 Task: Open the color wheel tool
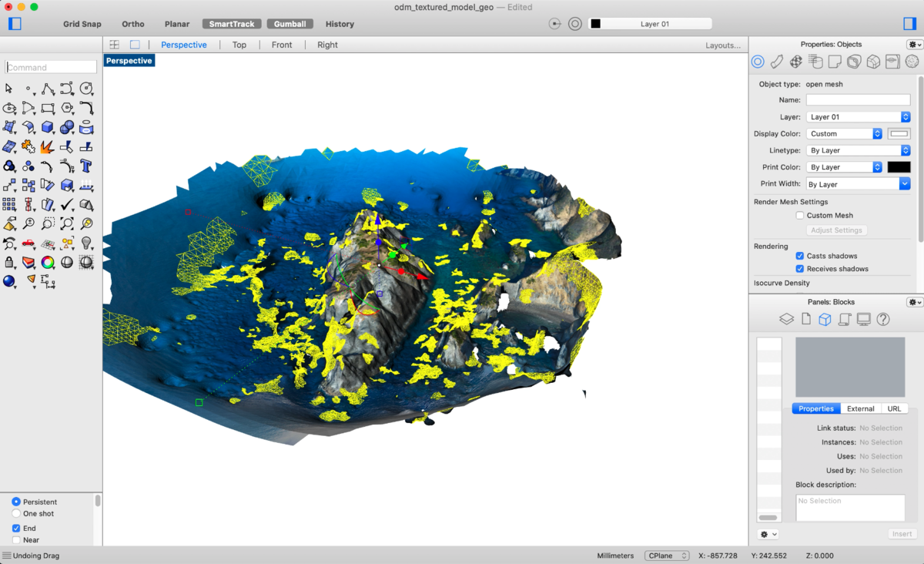pos(48,262)
